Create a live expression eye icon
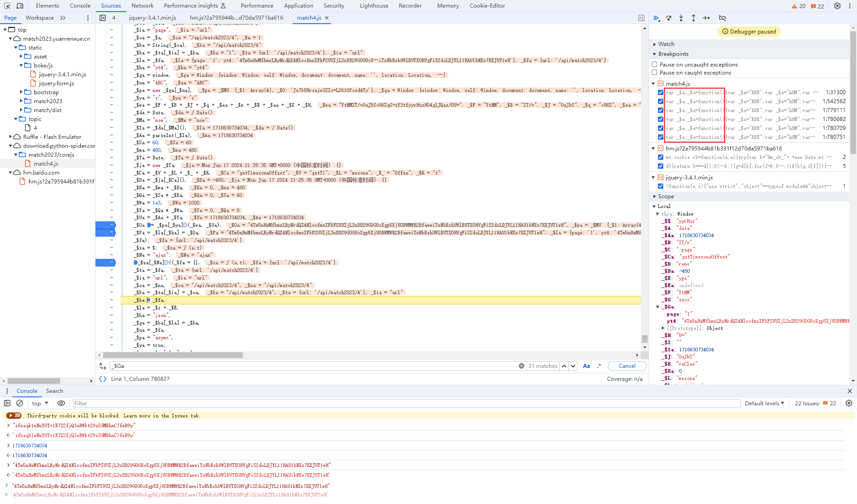 [x=61, y=403]
